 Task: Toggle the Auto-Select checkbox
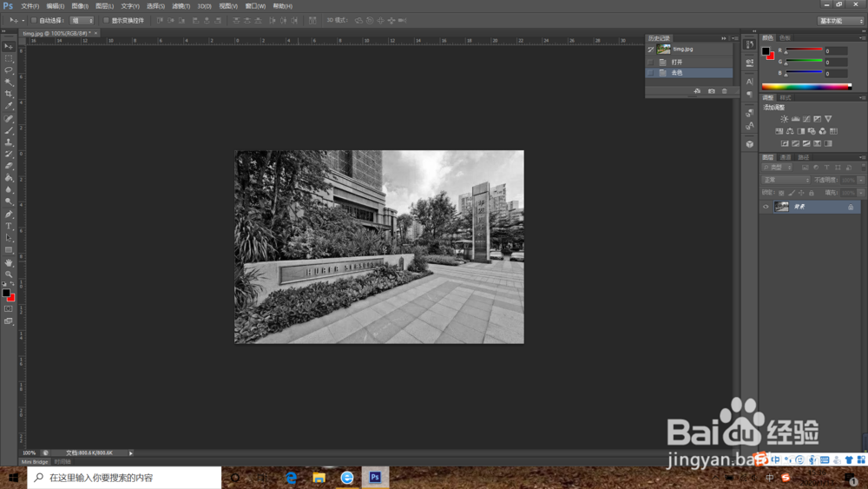pyautogui.click(x=34, y=21)
